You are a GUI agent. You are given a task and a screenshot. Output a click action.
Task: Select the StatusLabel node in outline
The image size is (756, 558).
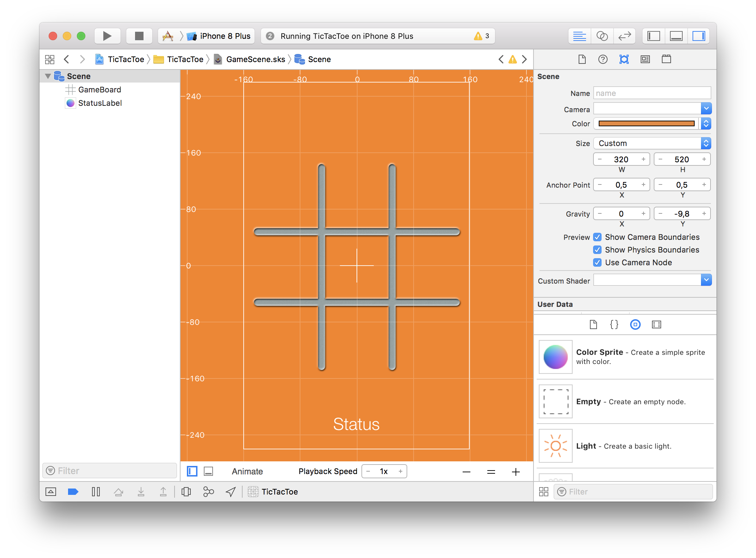point(100,103)
